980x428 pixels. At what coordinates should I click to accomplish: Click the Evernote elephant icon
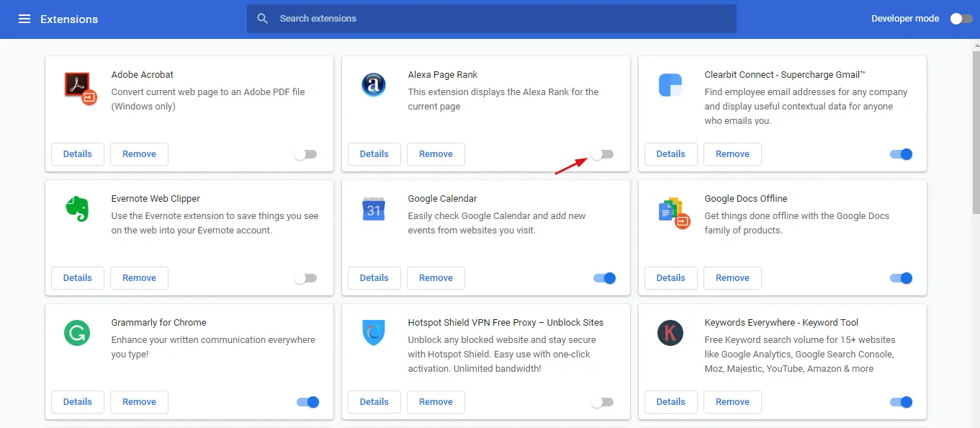coord(77,209)
